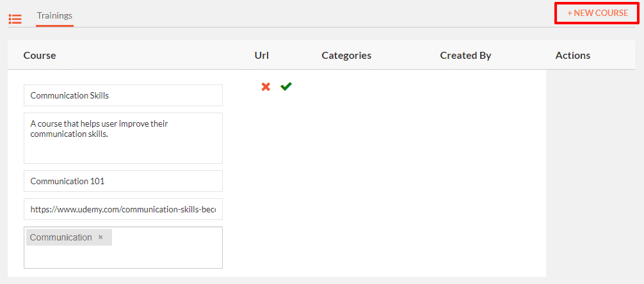Switch to the Trainings tab

[54, 15]
